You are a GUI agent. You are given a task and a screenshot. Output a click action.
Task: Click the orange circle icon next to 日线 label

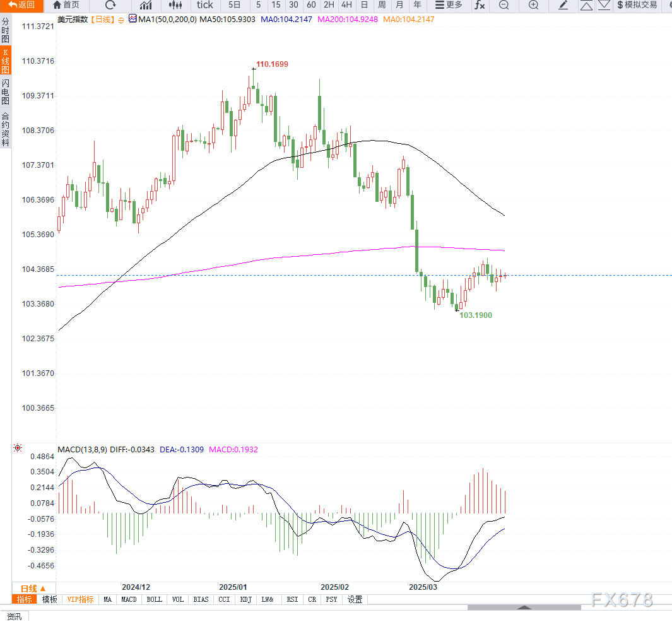tap(121, 20)
